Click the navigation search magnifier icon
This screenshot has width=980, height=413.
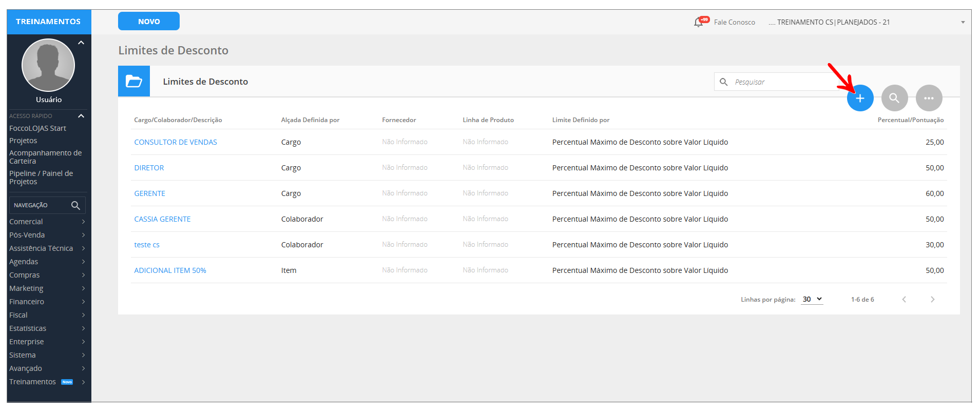tap(75, 205)
